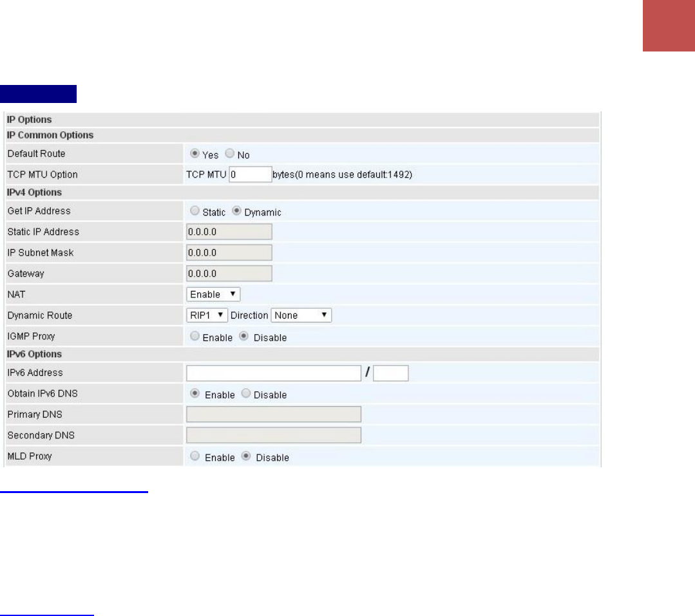Screen dimensions: 695x616
Task: Open the NAT Enable dropdown
Action: (x=213, y=295)
